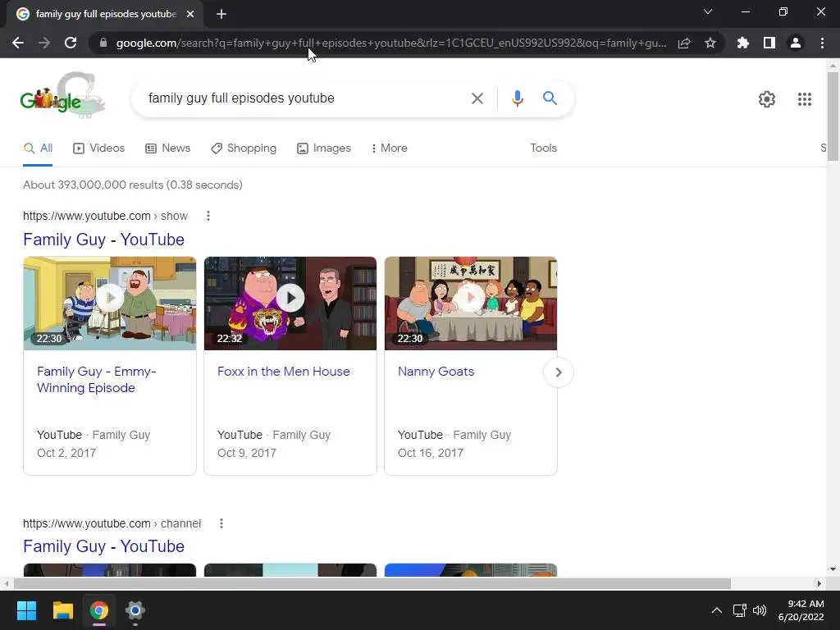The height and width of the screenshot is (630, 840).
Task: Click the youtube.com › channel URL
Action: (x=112, y=523)
